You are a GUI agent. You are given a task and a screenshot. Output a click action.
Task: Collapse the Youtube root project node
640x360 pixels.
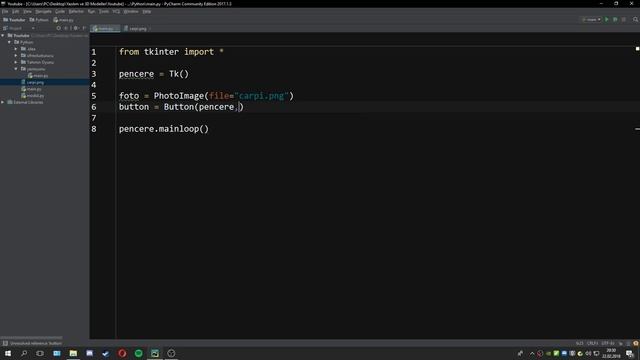(3, 36)
